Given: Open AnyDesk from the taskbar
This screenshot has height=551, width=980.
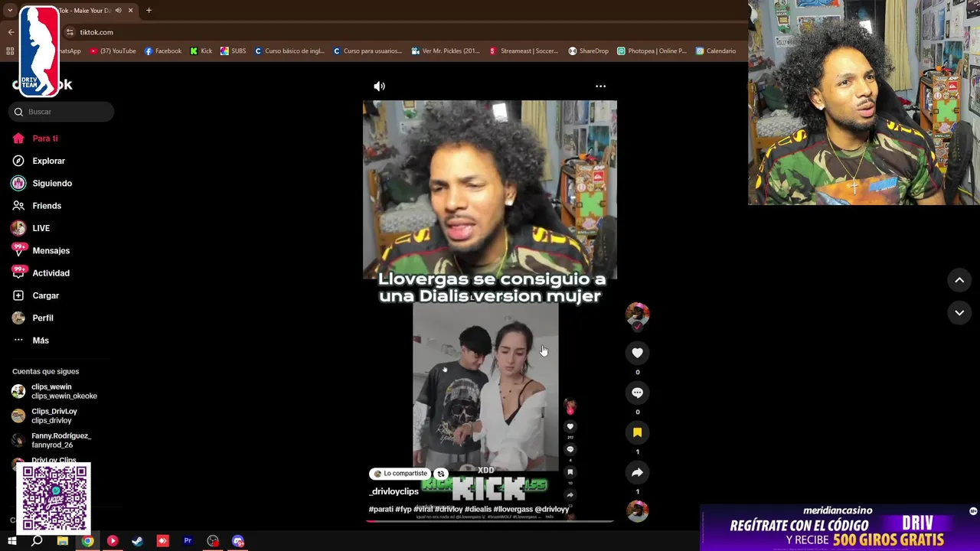Looking at the screenshot, I should (163, 541).
